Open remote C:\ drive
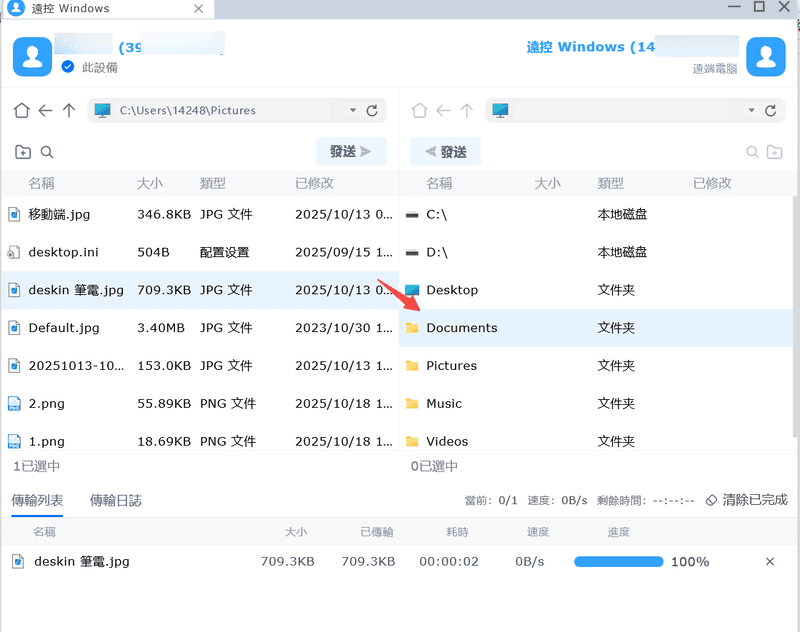Image resolution: width=800 pixels, height=632 pixels. pos(596,214)
